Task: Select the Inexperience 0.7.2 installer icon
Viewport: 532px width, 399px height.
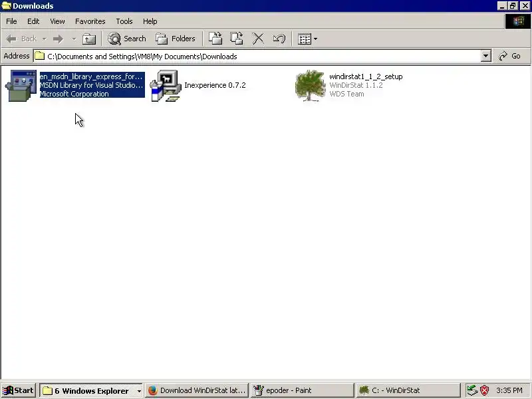Action: (x=166, y=86)
